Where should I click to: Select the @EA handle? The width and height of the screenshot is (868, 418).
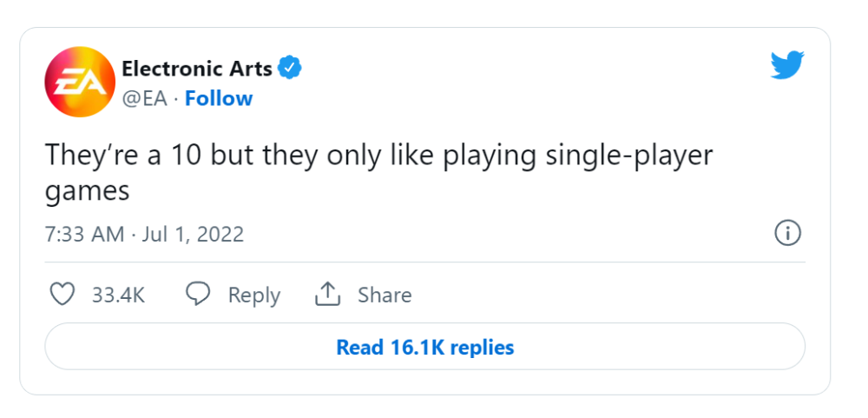click(144, 99)
